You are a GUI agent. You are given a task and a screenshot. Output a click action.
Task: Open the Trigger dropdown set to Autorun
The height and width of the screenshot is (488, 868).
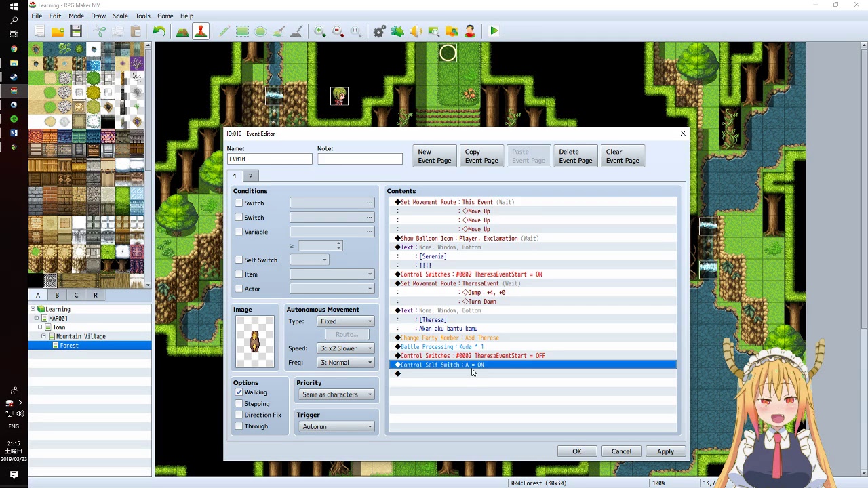click(336, 427)
